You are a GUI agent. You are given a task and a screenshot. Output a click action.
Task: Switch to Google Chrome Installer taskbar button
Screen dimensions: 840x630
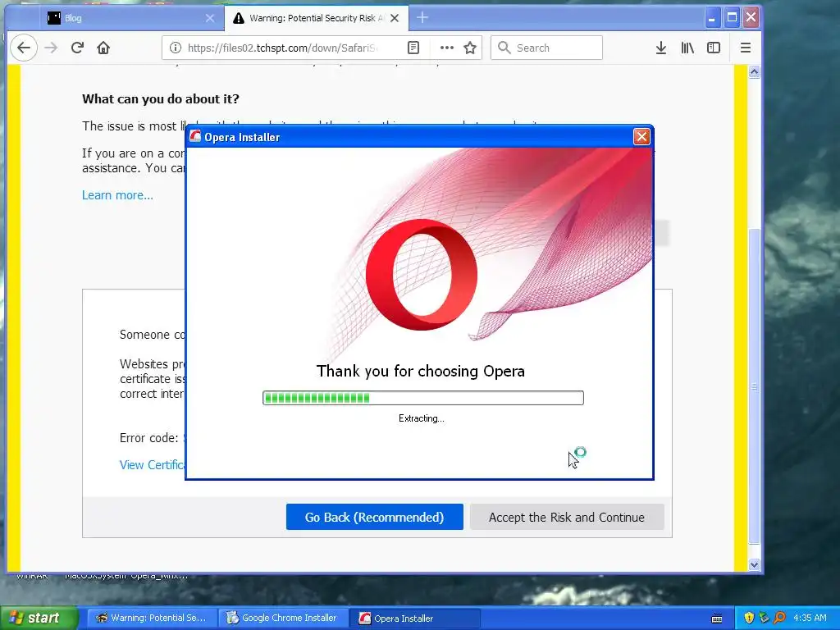pos(283,618)
